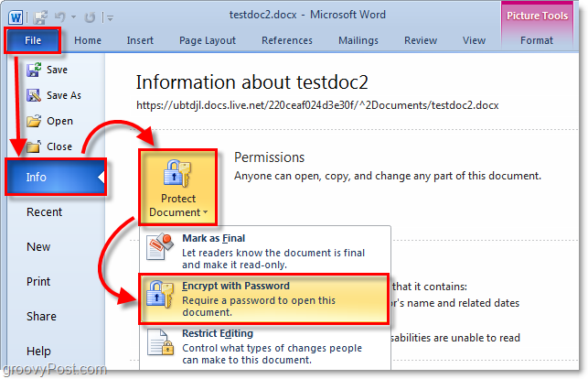This screenshot has height=379, width=588.
Task: Click the Open folder icon in sidebar
Action: click(x=34, y=121)
